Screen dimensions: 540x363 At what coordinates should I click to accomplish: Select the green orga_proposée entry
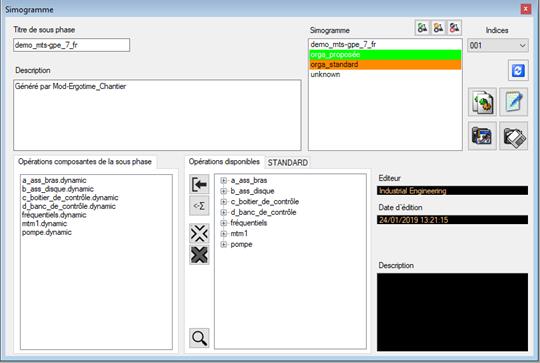coord(385,55)
